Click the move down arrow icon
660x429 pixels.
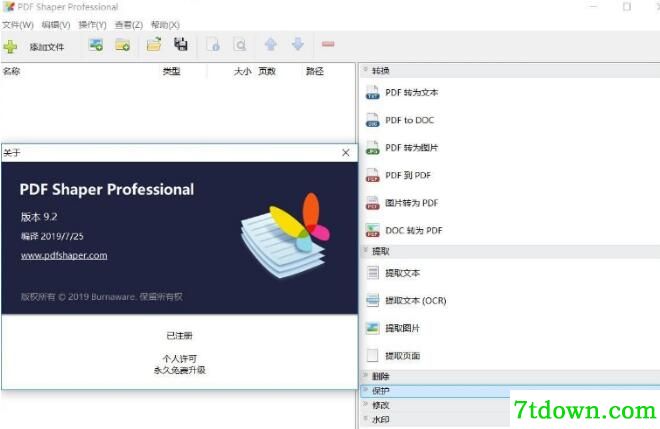(298, 44)
